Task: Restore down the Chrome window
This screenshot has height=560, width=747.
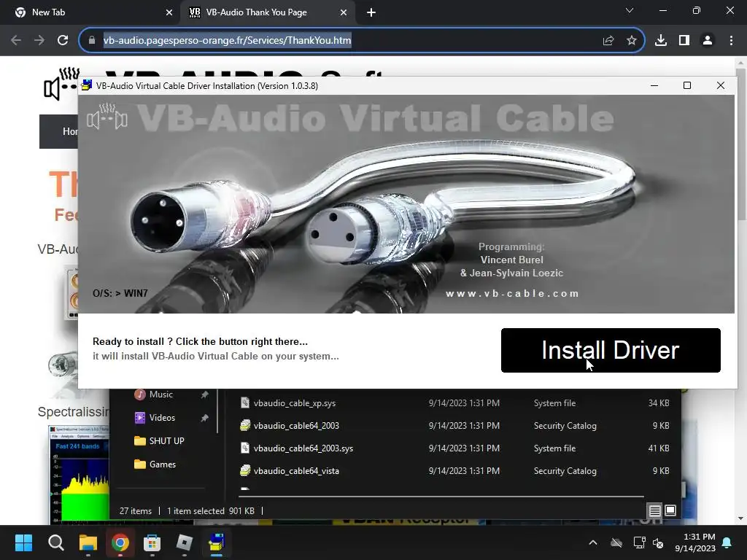Action: point(697,10)
